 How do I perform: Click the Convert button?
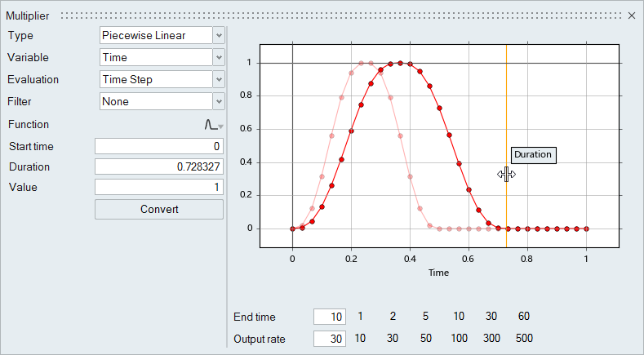click(159, 209)
